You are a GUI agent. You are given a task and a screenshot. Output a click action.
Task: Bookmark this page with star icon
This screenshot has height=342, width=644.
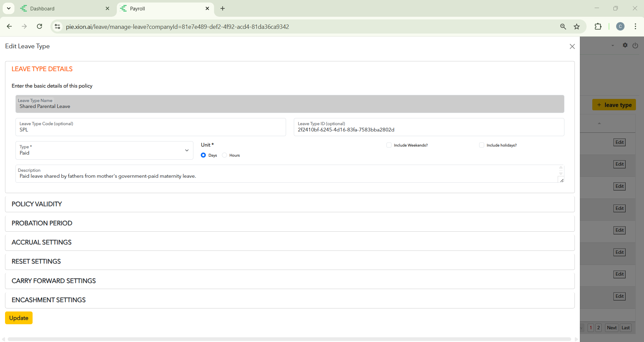tap(577, 26)
